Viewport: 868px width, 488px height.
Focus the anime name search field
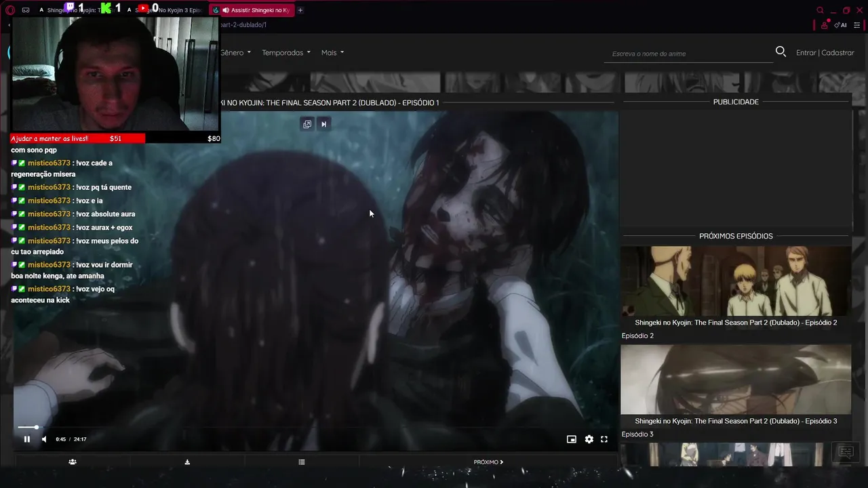pyautogui.click(x=688, y=54)
